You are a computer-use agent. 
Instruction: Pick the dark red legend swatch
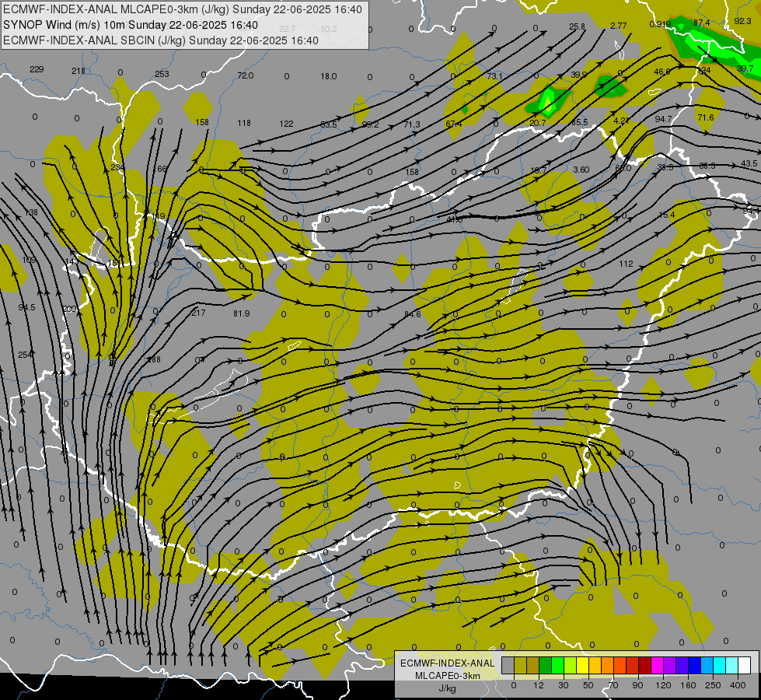coord(644,666)
